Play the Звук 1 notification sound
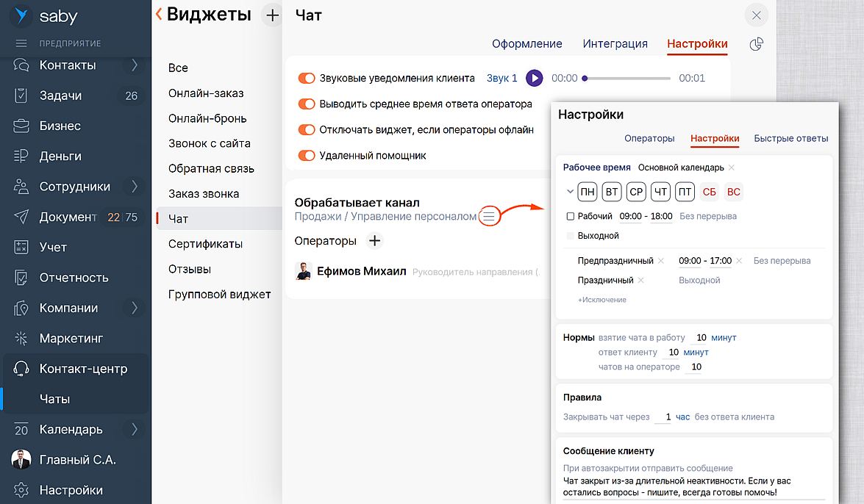The width and height of the screenshot is (864, 504). coord(535,78)
